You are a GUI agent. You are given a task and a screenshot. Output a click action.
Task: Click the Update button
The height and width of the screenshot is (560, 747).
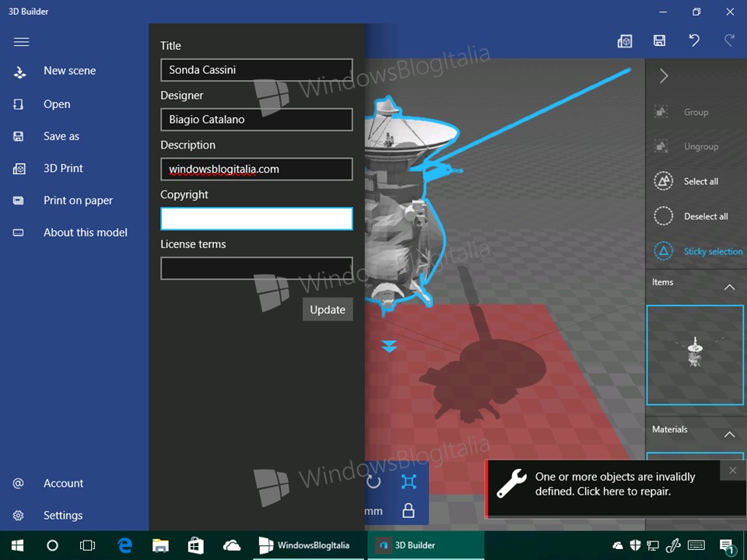[x=328, y=310]
